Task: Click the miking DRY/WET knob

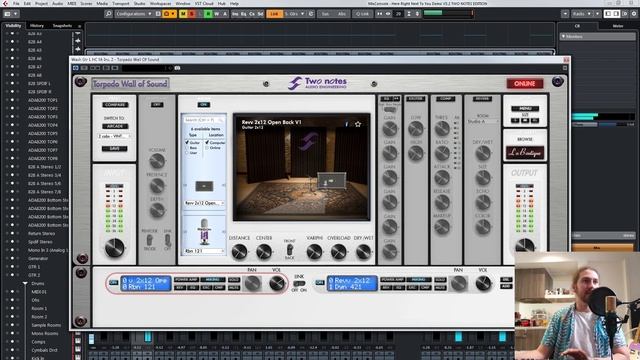Action: tap(363, 252)
